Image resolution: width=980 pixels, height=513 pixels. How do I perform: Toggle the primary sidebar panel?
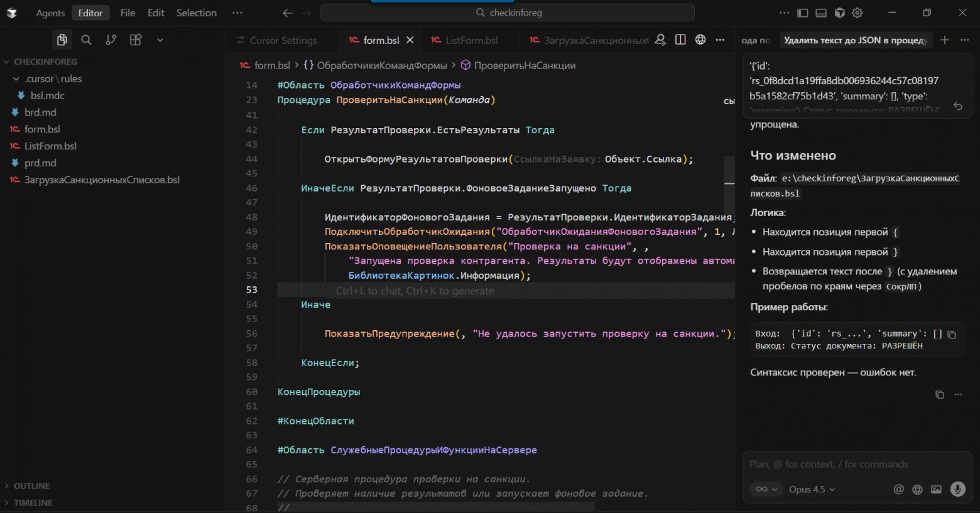tap(802, 13)
